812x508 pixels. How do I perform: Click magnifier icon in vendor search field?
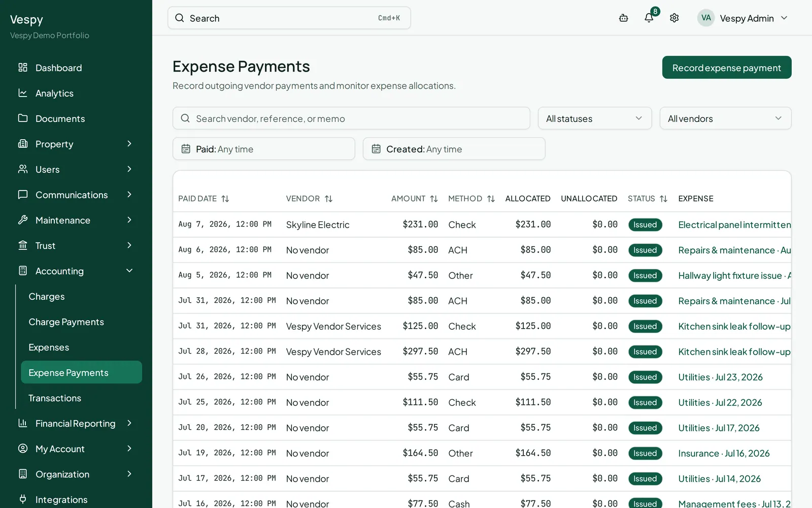pyautogui.click(x=186, y=118)
